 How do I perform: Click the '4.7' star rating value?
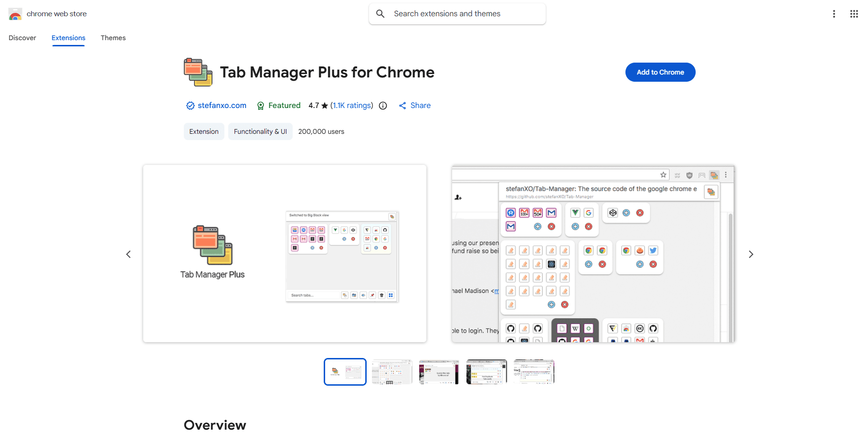coord(314,106)
